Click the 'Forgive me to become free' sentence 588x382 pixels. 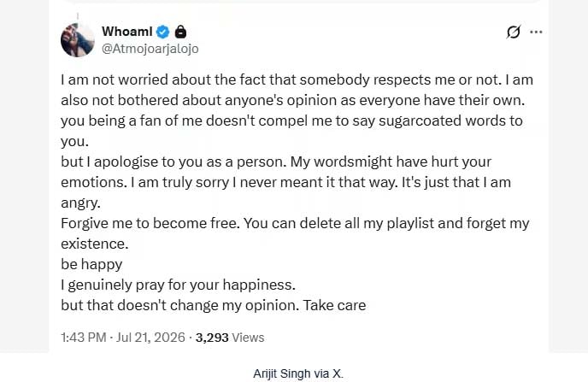(x=150, y=223)
